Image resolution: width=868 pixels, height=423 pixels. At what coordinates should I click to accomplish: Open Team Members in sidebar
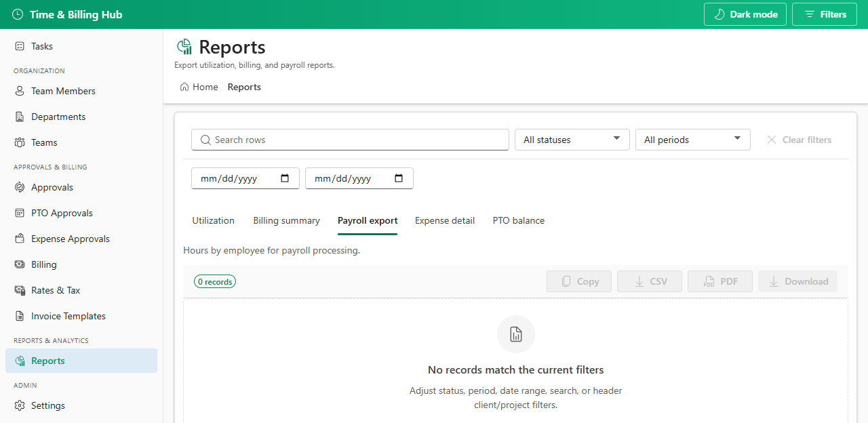[x=81, y=91]
